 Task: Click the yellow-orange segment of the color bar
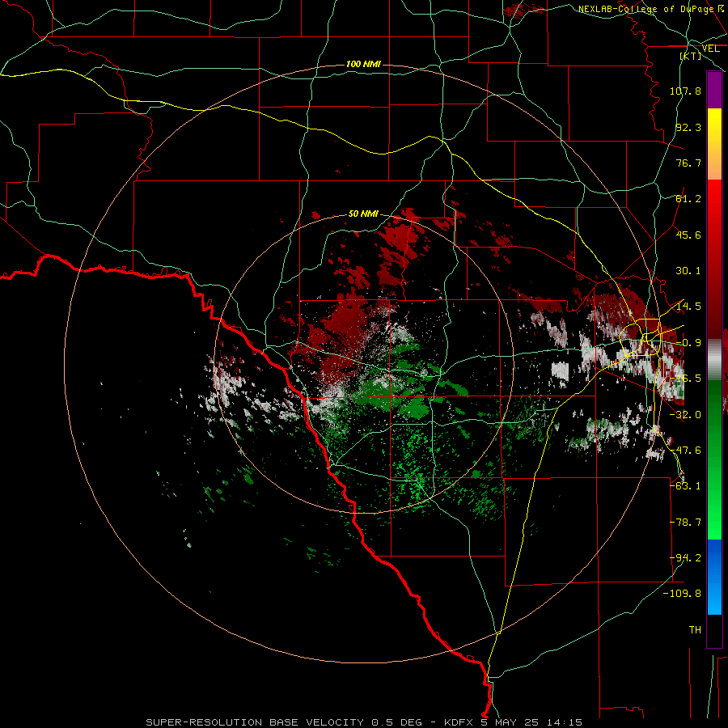[714, 144]
